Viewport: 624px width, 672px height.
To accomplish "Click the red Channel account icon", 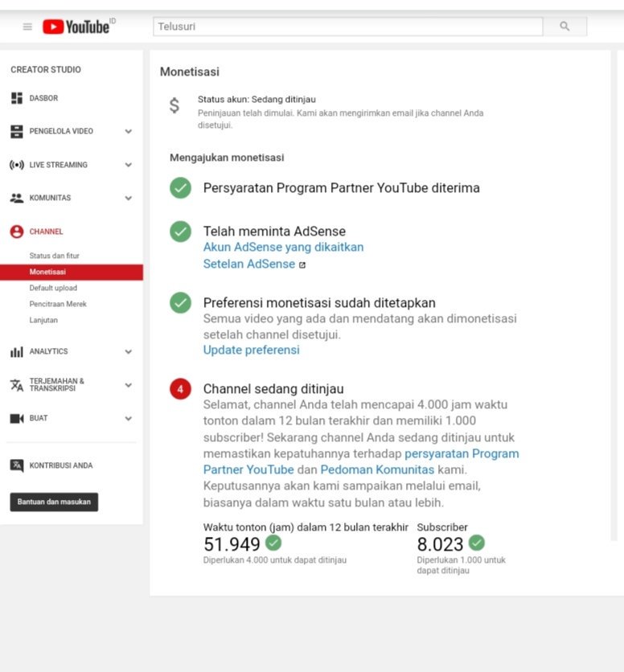I will point(17,232).
